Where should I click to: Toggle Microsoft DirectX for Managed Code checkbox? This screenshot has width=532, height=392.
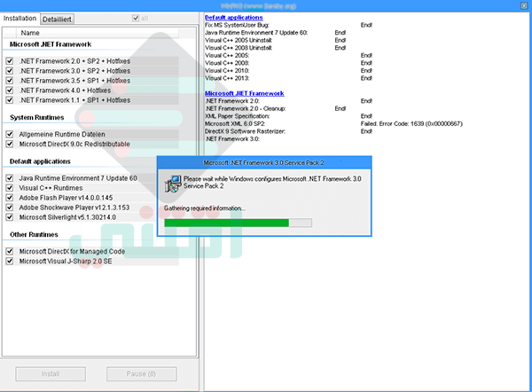(10, 252)
